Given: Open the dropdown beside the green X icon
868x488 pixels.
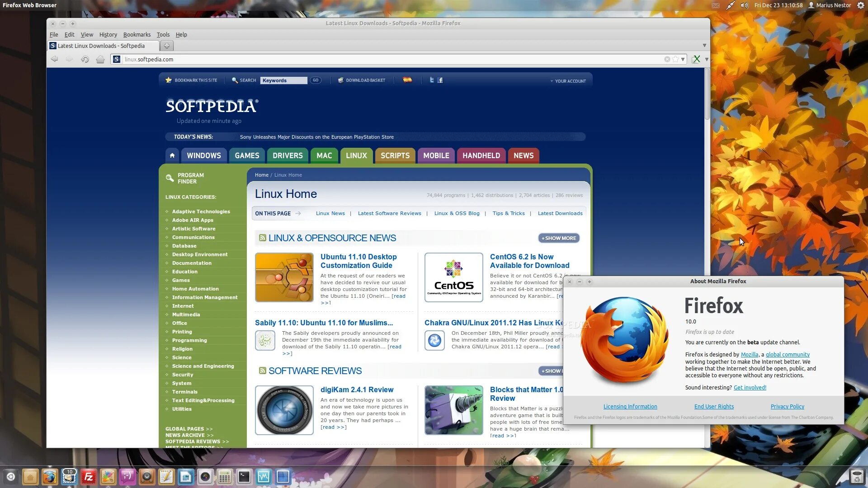Looking at the screenshot, I should pyautogui.click(x=707, y=59).
